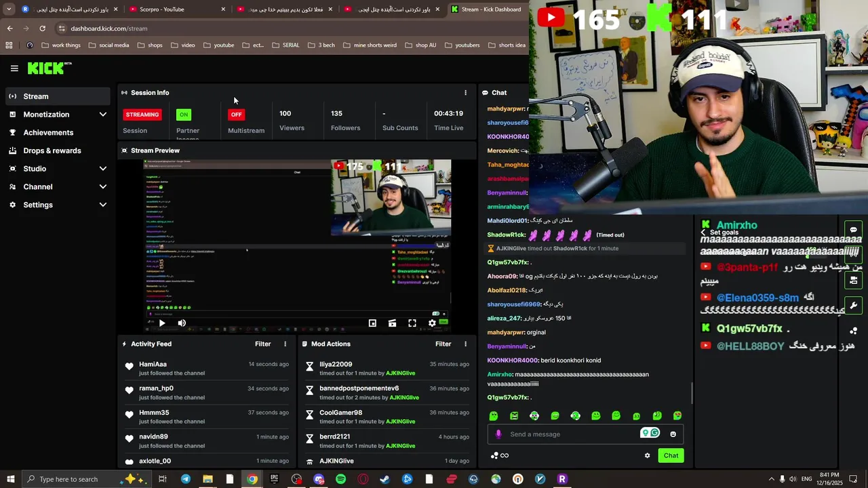Open the 'SERIAL' bookmark folder
Viewport: 868px width, 488px height.
(285, 45)
